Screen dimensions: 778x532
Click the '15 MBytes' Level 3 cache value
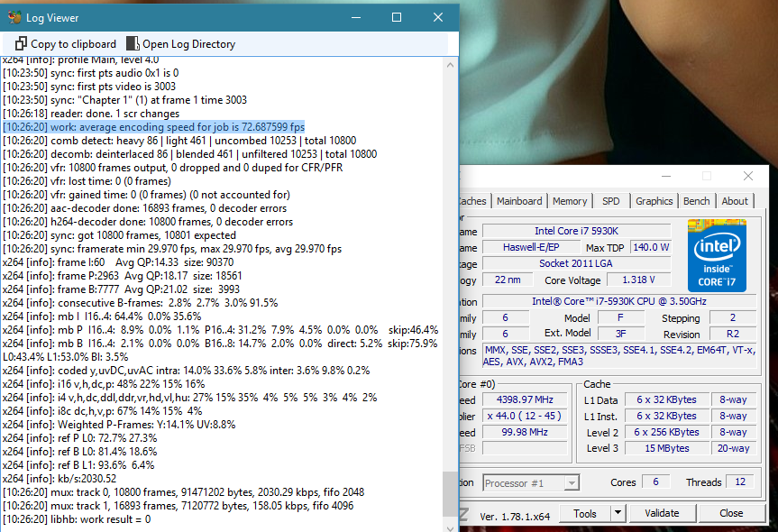pyautogui.click(x=667, y=449)
